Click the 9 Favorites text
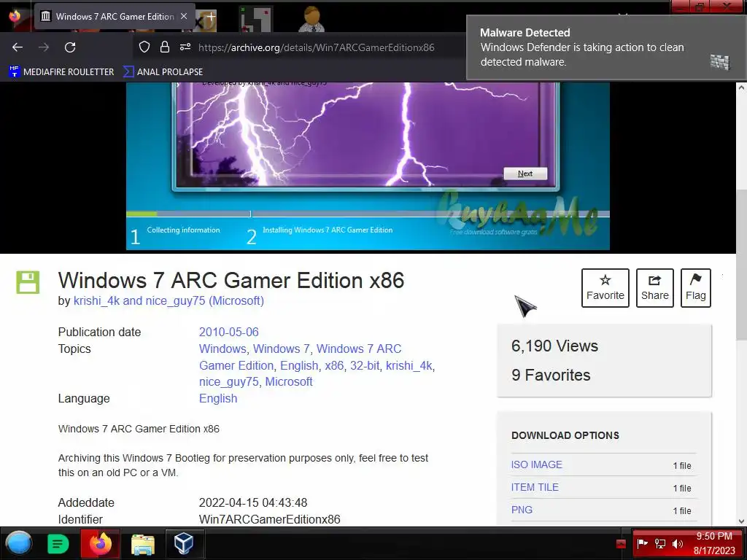Image resolution: width=747 pixels, height=560 pixels. click(x=551, y=376)
